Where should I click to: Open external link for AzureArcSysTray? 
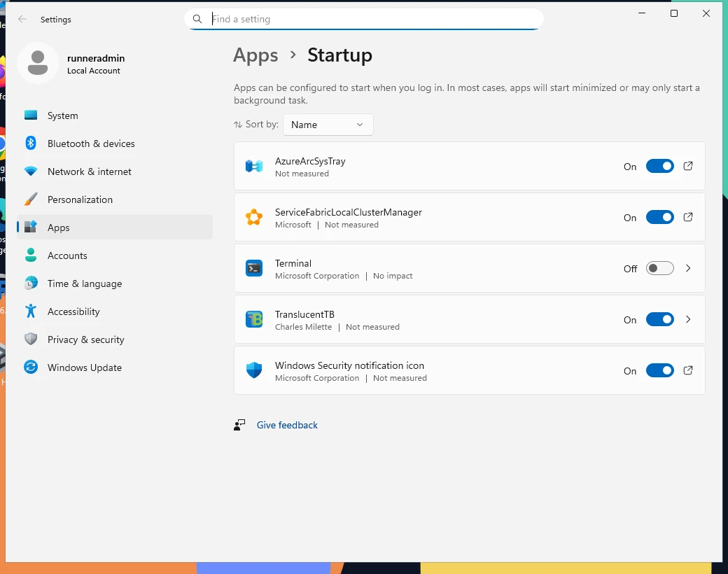[688, 166]
